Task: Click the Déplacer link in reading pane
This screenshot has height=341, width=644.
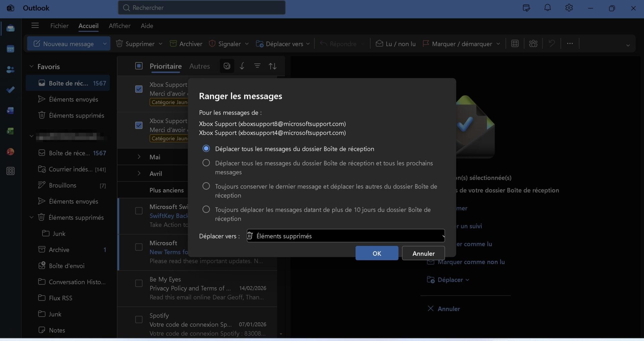Action: click(448, 280)
